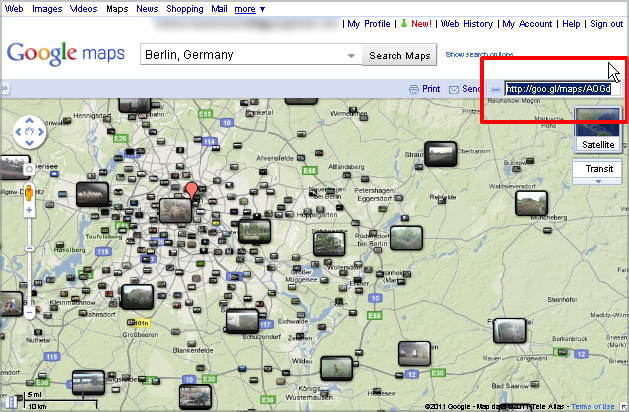
Task: Click the goo.gl short URL field
Action: click(562, 89)
